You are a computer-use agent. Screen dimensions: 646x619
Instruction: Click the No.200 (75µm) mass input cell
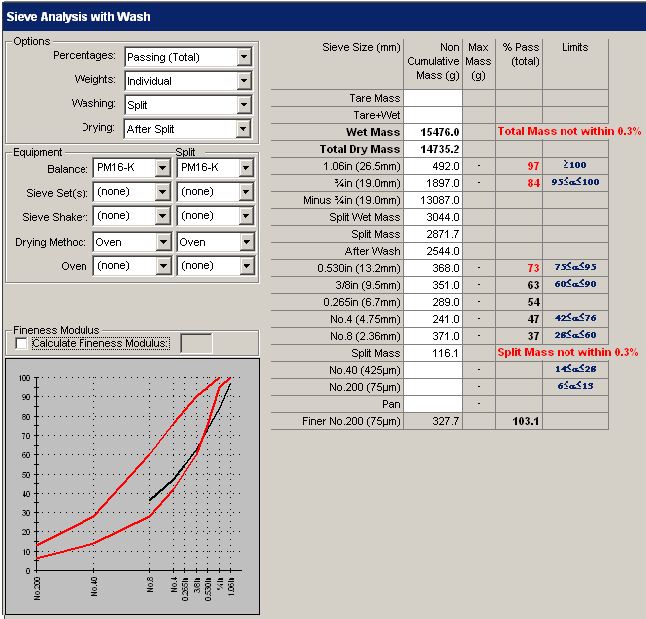[433, 387]
